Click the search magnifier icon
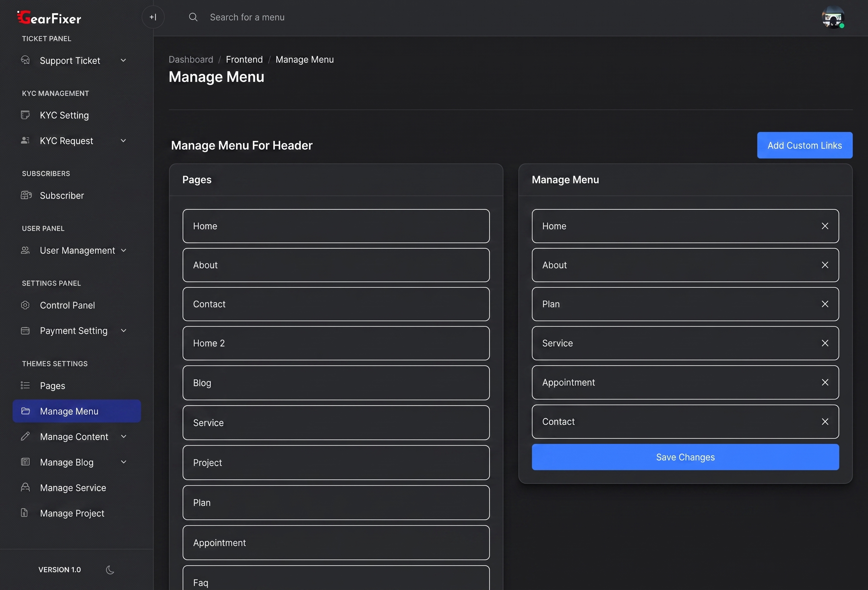 (193, 17)
